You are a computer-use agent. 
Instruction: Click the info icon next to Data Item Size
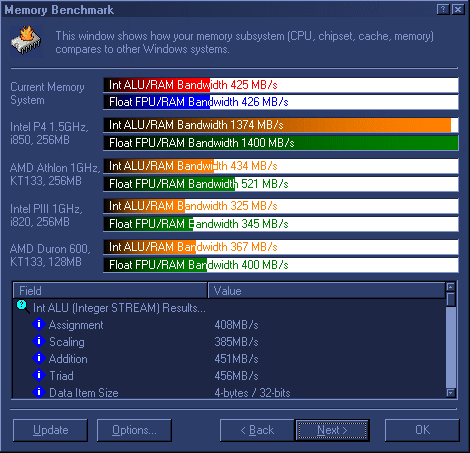coord(39,392)
